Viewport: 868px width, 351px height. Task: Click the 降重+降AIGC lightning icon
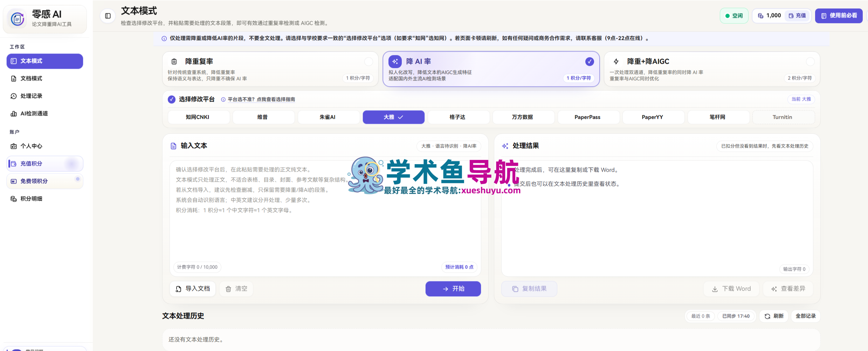616,62
